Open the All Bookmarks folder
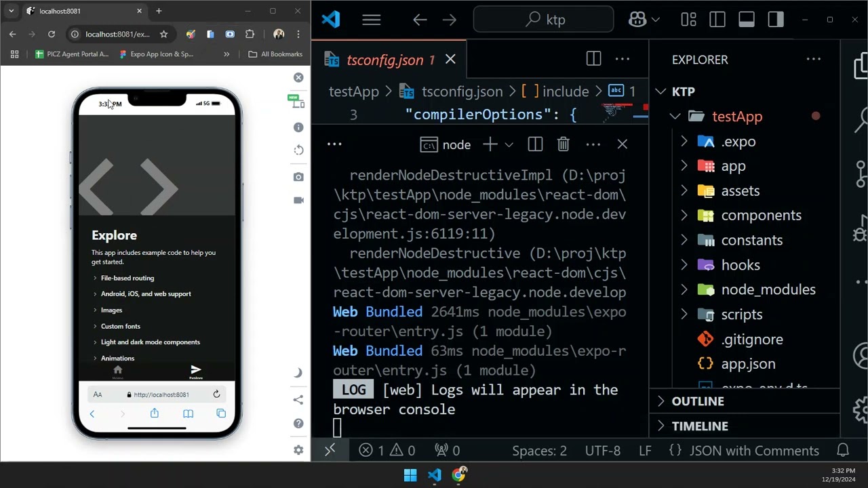 [275, 54]
